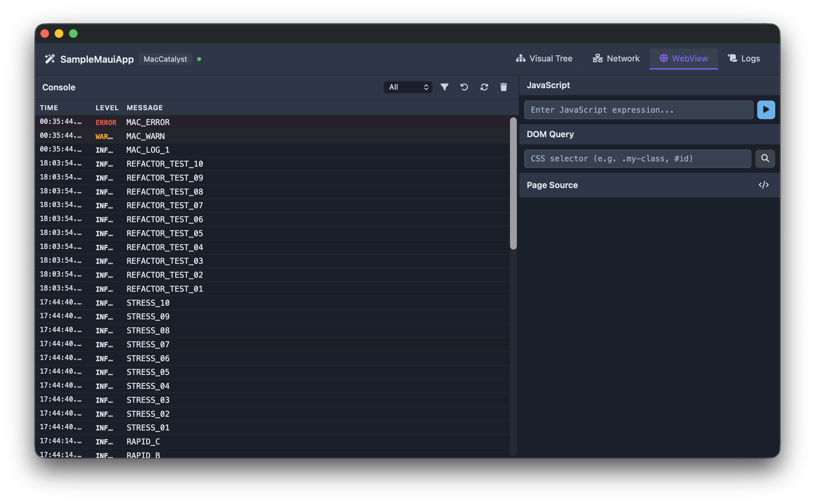Click the filter icon in the Console toolbar
Image resolution: width=815 pixels, height=504 pixels.
[444, 87]
